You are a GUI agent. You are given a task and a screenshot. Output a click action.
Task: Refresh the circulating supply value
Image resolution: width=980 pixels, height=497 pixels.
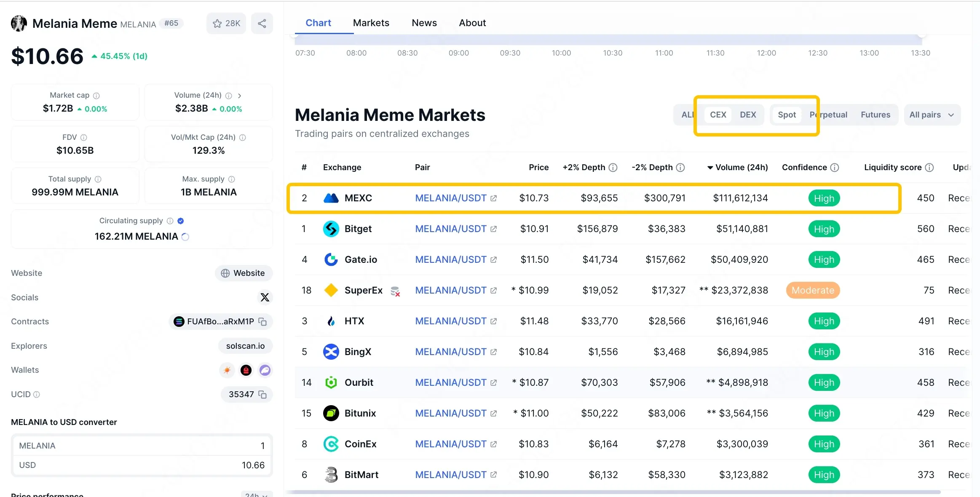(184, 237)
